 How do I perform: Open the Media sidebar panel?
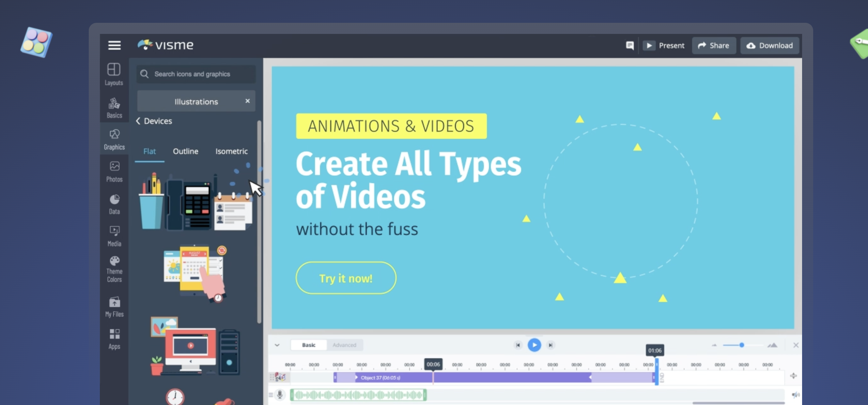[114, 236]
